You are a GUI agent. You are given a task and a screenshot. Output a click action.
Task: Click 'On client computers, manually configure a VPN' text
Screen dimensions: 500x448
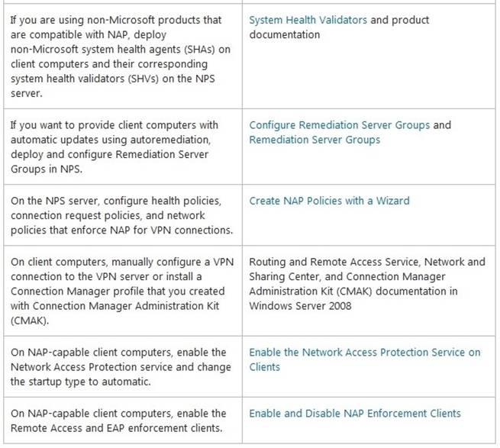tap(122, 262)
